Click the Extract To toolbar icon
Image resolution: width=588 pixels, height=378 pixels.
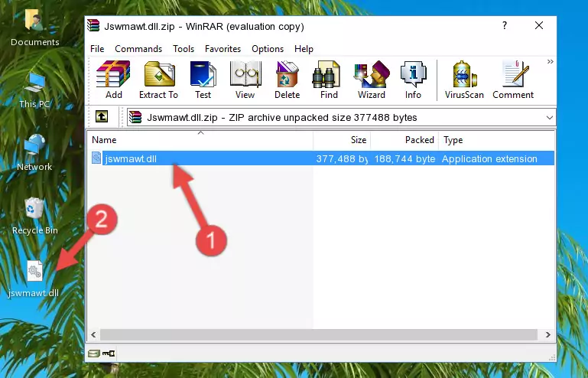tap(159, 80)
